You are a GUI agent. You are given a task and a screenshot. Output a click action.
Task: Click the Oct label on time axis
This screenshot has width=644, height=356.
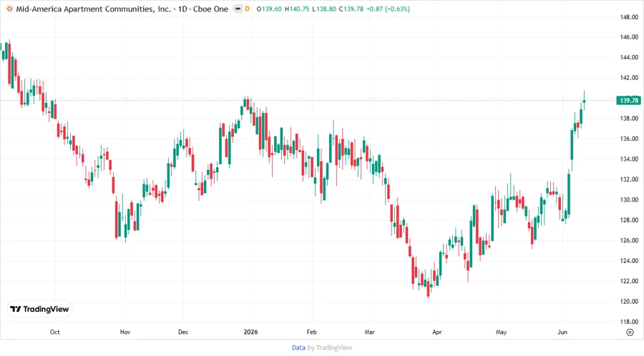(x=54, y=332)
